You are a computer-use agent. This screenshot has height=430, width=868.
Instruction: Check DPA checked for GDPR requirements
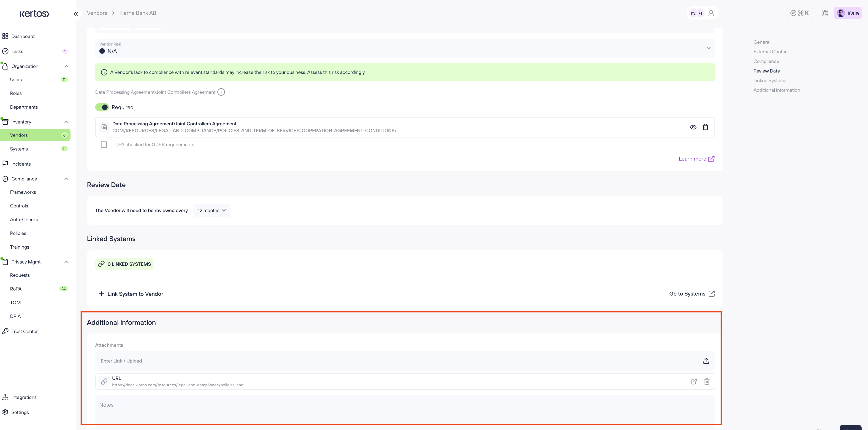pos(104,145)
